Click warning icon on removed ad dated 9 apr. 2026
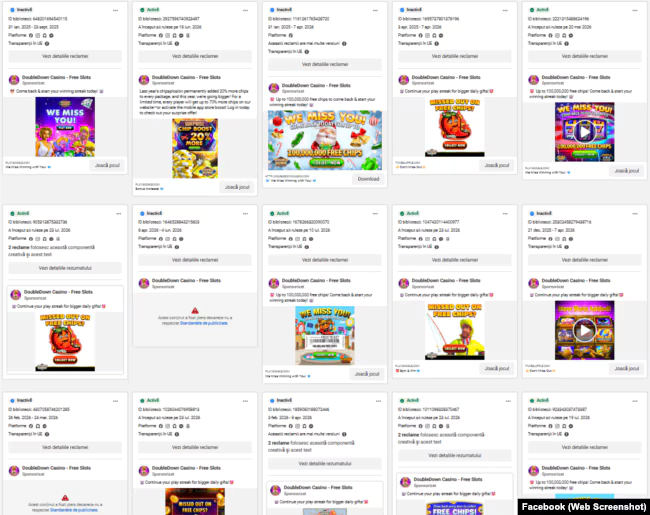Viewport: 650px width, 515px height. (195, 310)
